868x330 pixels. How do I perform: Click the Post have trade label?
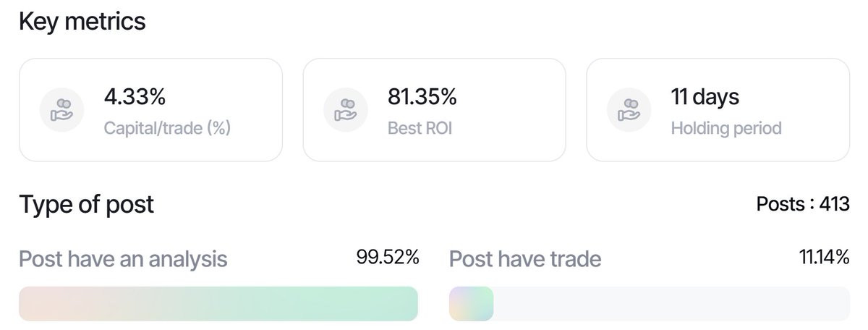click(x=525, y=259)
